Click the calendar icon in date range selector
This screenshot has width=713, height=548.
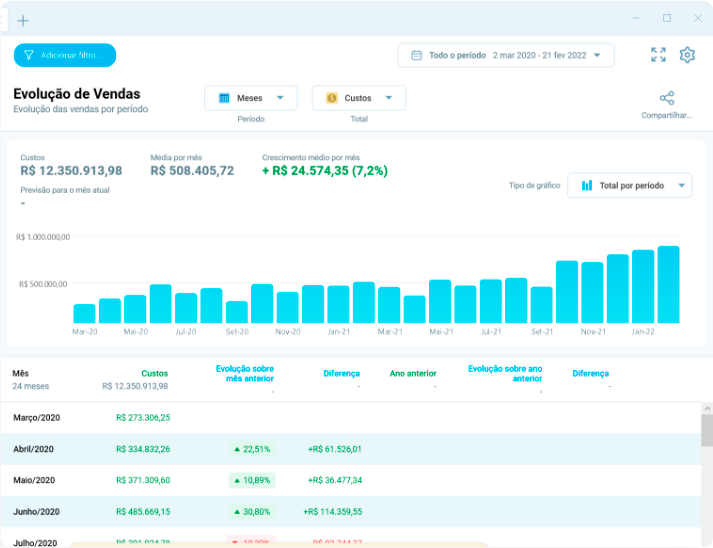[x=417, y=55]
